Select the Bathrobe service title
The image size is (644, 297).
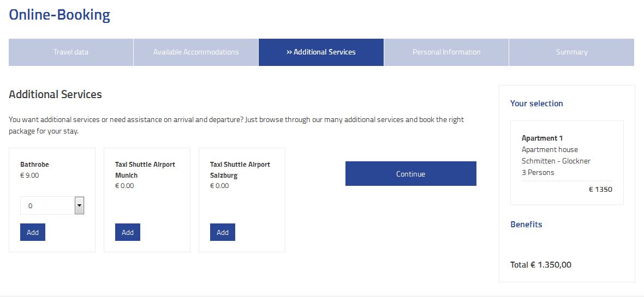(34, 165)
